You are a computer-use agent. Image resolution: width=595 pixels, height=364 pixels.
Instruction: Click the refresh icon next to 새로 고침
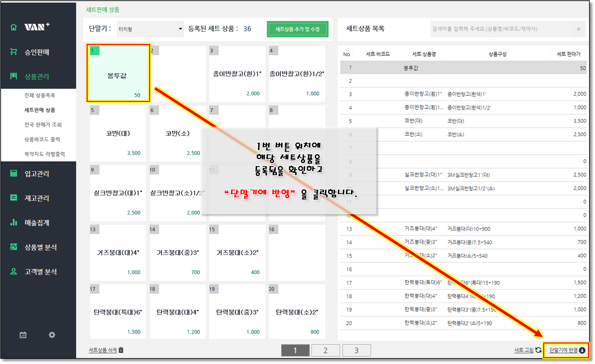[x=538, y=350]
